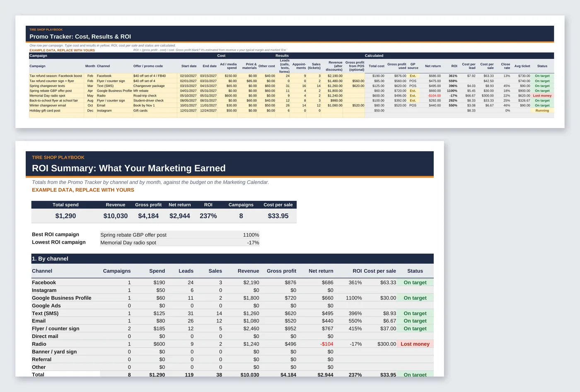
Task: Click the "Best ROI campaign" label
Action: [x=56, y=235]
